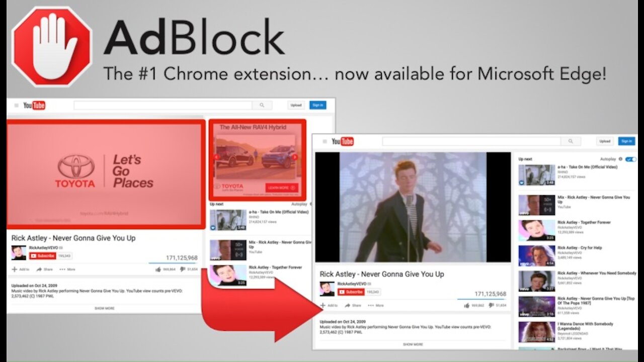Image resolution: width=644 pixels, height=362 pixels.
Task: Click the Toyota Let's Go Places video ad
Action: click(106, 173)
